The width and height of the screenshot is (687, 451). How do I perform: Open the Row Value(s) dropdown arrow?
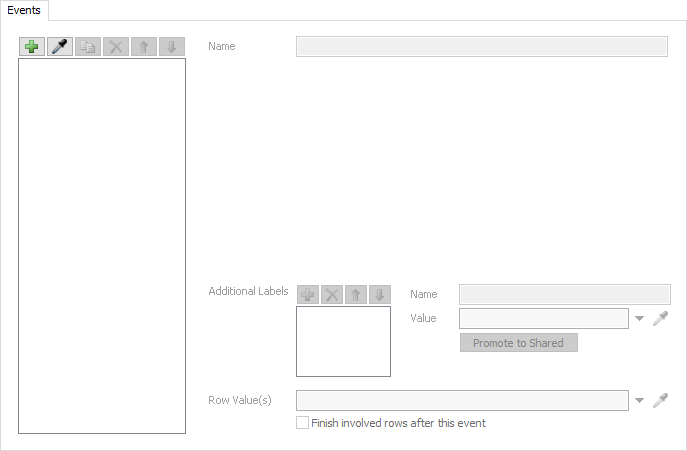pyautogui.click(x=640, y=401)
